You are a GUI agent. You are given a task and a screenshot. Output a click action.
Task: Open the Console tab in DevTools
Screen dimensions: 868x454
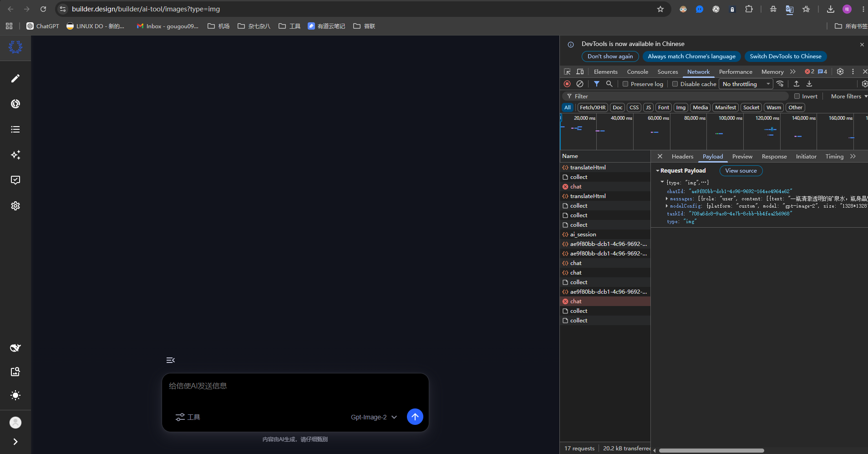click(637, 71)
